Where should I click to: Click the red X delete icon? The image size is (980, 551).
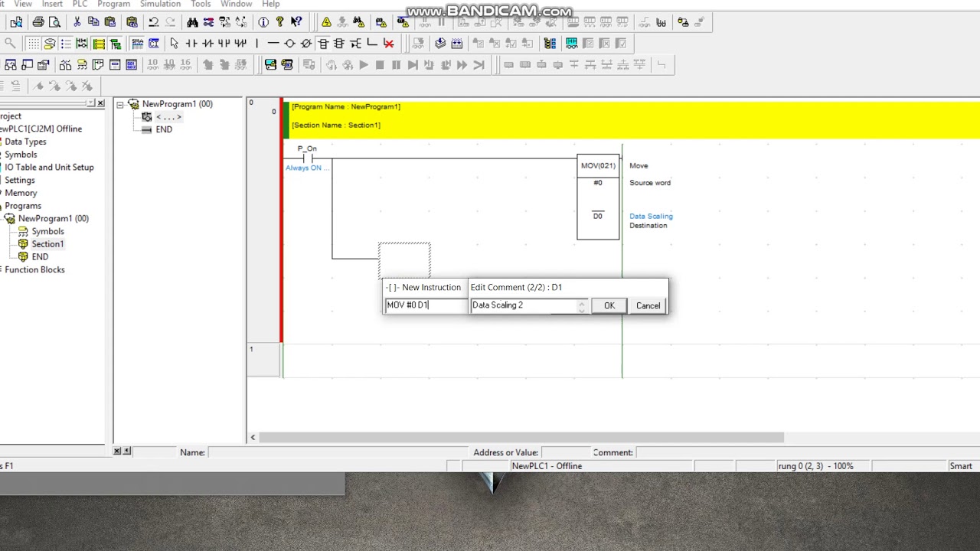point(389,44)
